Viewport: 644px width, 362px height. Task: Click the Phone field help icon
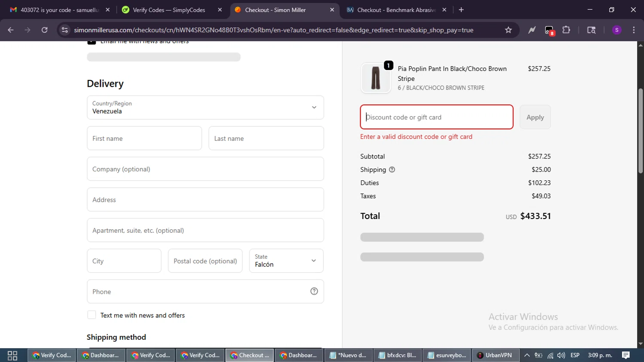314,291
